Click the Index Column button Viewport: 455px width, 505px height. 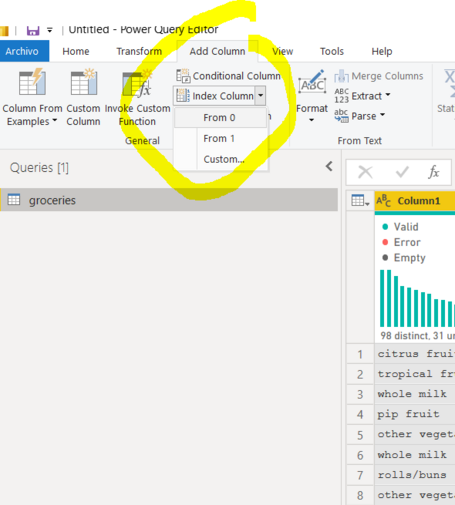coord(215,96)
